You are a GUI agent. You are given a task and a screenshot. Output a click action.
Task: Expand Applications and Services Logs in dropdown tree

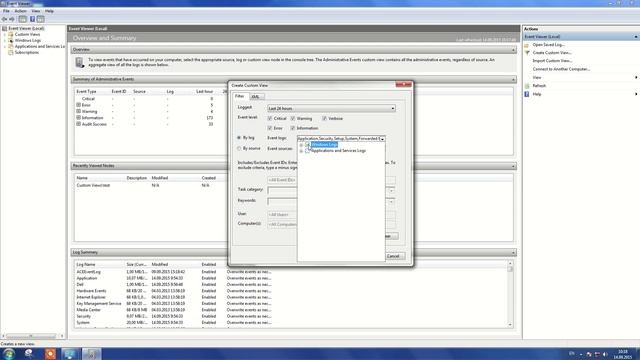point(301,151)
